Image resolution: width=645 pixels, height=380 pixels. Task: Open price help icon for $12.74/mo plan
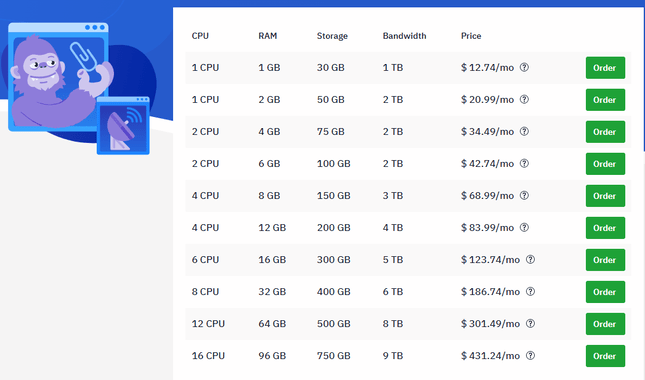pos(524,67)
